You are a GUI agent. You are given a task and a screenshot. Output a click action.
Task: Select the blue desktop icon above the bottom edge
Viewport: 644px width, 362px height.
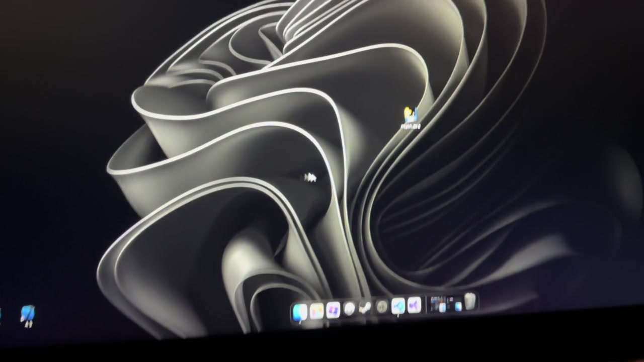click(28, 315)
